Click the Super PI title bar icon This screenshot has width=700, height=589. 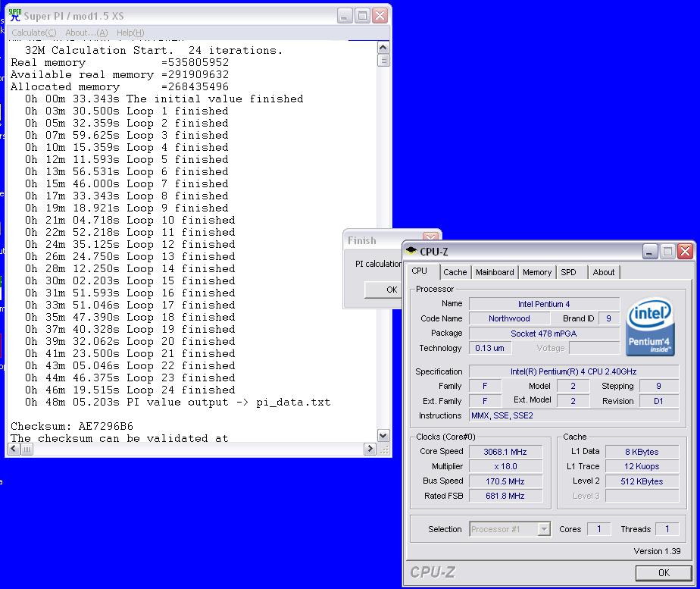pos(14,15)
